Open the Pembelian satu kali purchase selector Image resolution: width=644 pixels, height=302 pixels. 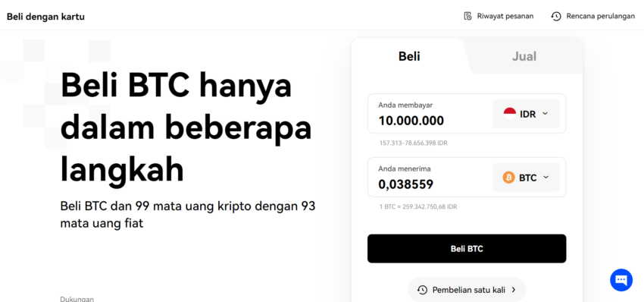[467, 290]
